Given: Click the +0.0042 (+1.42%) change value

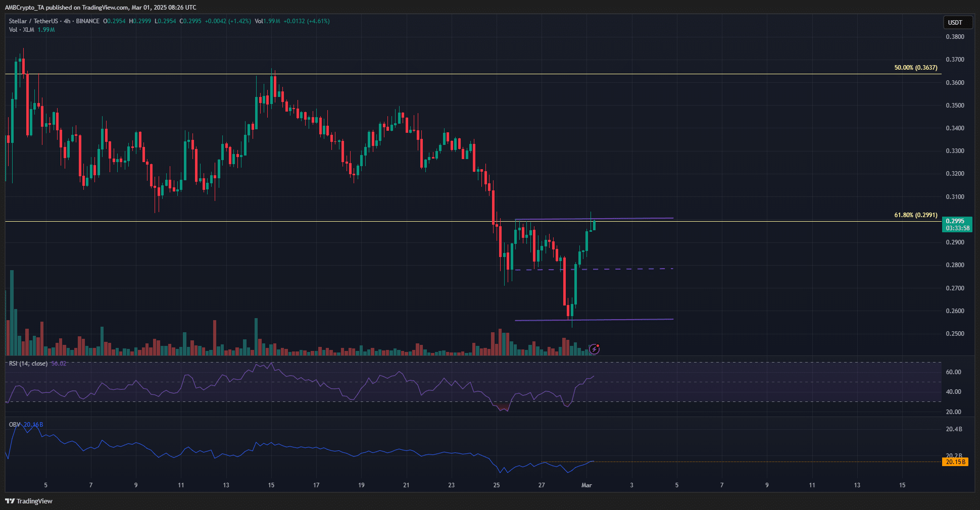Looking at the screenshot, I should (x=228, y=21).
